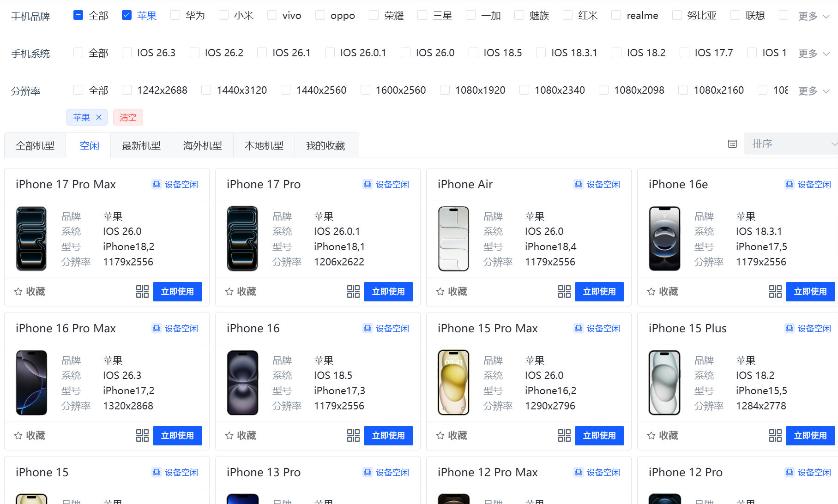Open QR code for iPhone 15 Plus
The image size is (838, 504).
(x=775, y=436)
